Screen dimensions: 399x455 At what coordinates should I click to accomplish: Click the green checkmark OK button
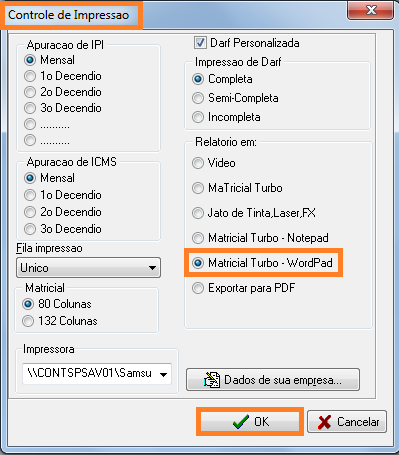pyautogui.click(x=250, y=422)
